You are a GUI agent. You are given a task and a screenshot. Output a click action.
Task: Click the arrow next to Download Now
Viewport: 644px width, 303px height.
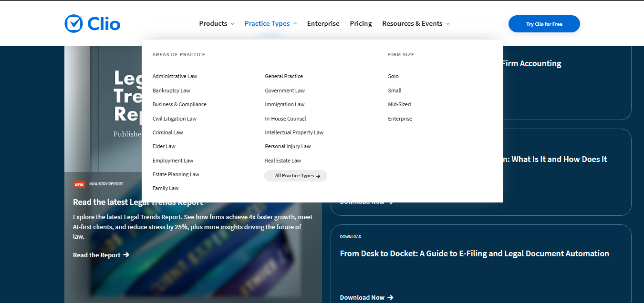tap(391, 297)
